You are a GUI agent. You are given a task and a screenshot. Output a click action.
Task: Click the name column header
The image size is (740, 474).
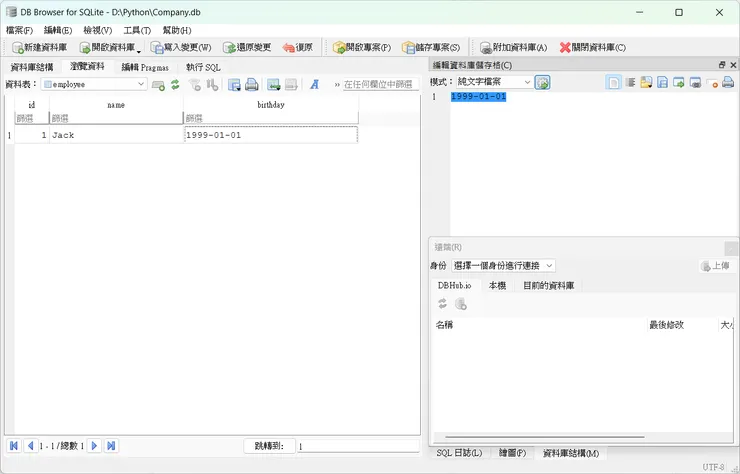(x=116, y=104)
